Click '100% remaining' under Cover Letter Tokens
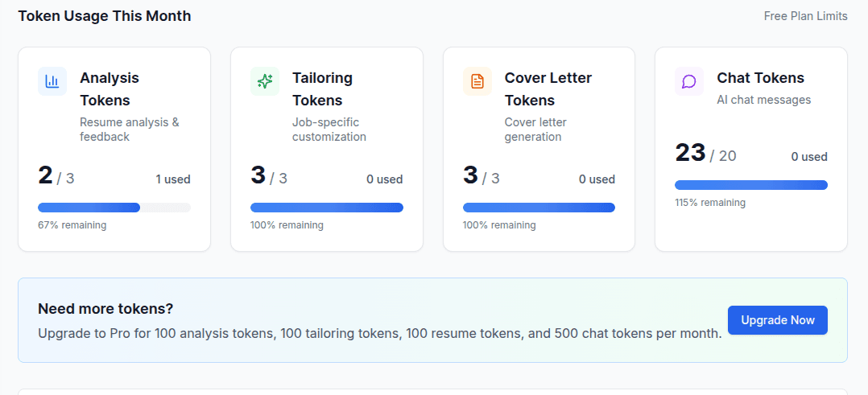 pos(499,225)
